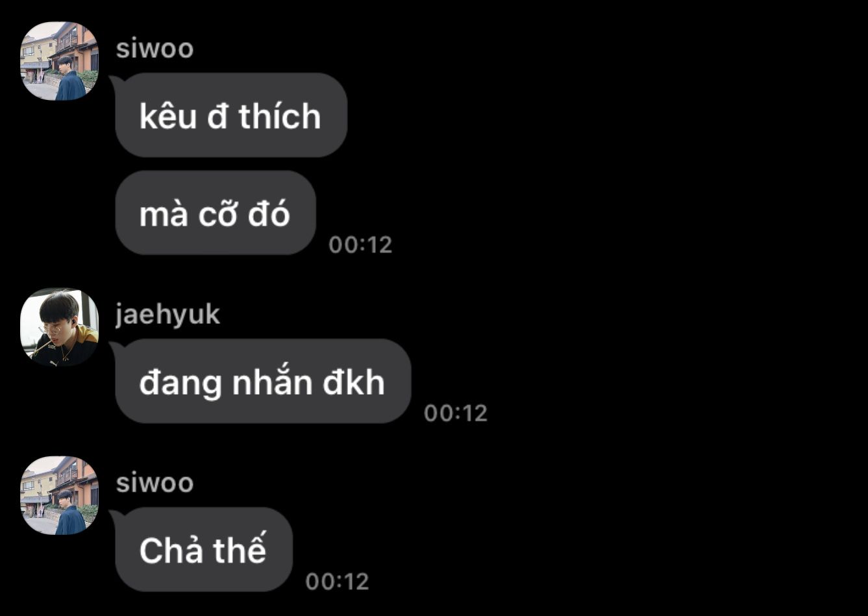The height and width of the screenshot is (616, 868).
Task: Click the 00:12 timestamp beside 'mà cỡ đó'
Action: (360, 245)
